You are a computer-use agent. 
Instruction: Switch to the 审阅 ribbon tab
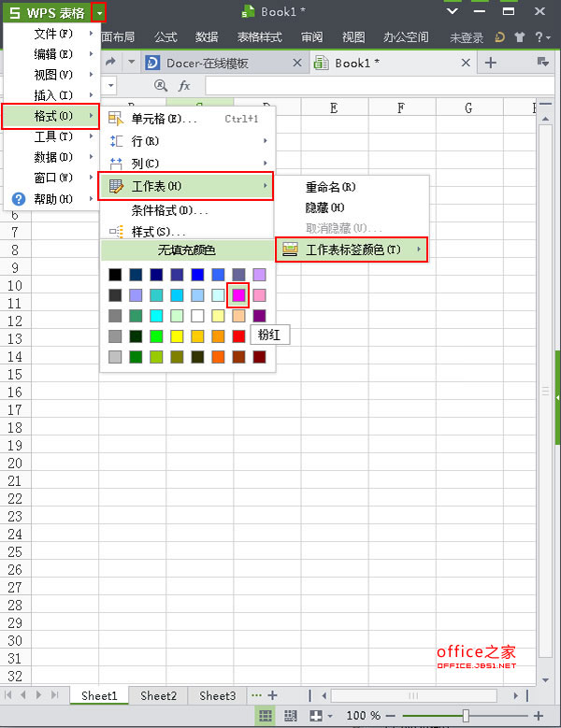[311, 37]
